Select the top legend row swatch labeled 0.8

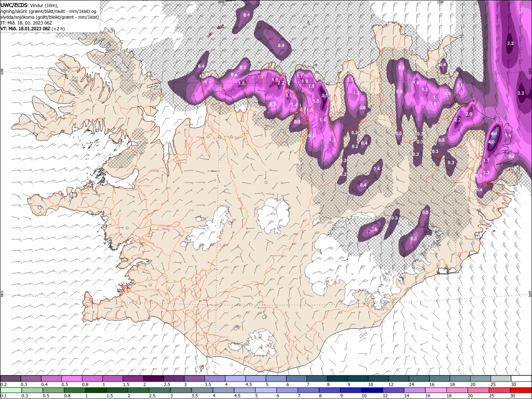click(x=92, y=378)
